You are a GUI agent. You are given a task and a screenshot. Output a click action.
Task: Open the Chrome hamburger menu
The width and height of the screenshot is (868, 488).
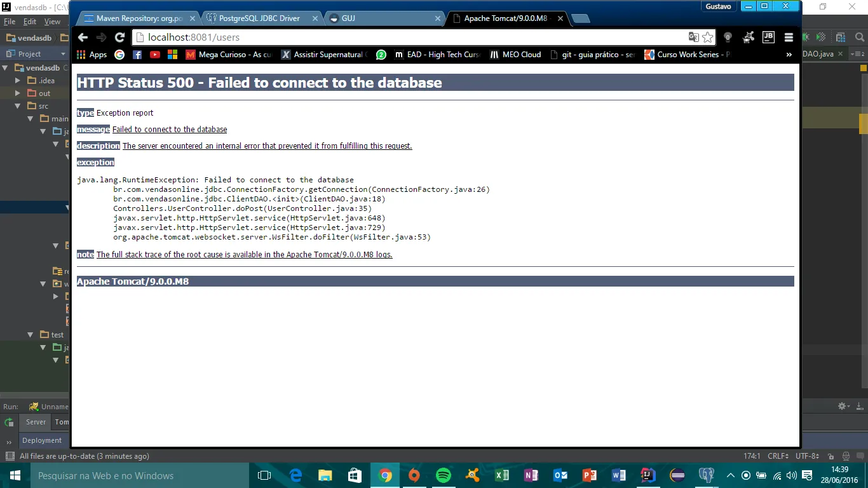tap(789, 37)
